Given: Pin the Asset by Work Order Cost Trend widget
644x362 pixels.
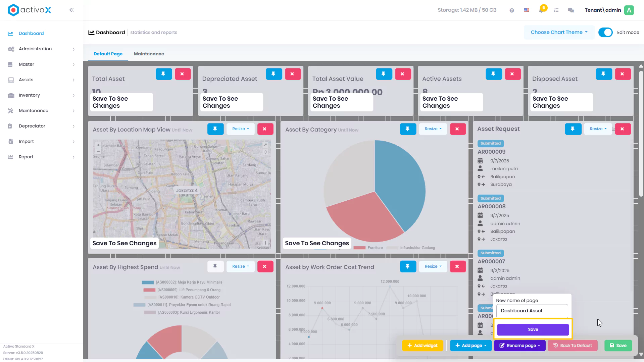Looking at the screenshot, I should click(408, 266).
